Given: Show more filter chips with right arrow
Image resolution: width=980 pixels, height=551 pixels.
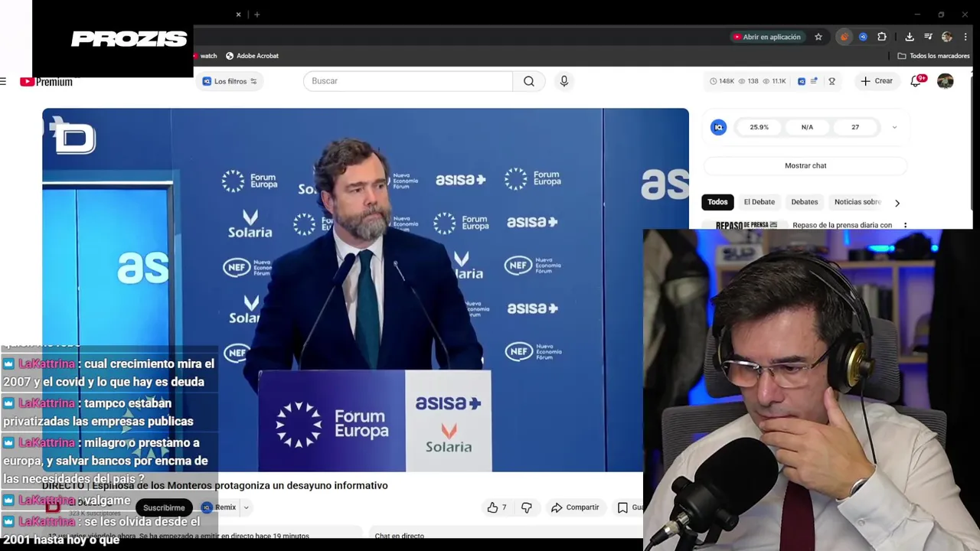Looking at the screenshot, I should tap(897, 203).
